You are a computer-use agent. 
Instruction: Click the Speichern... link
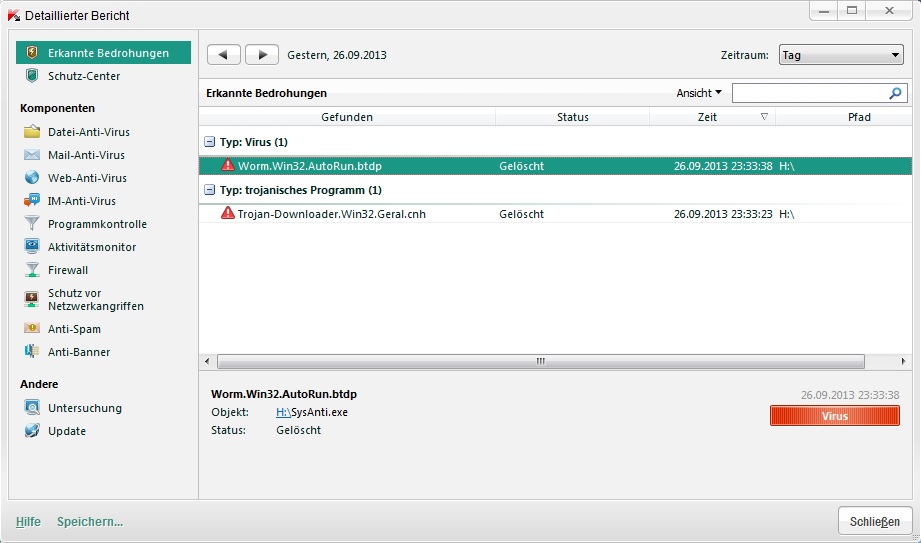tap(90, 521)
